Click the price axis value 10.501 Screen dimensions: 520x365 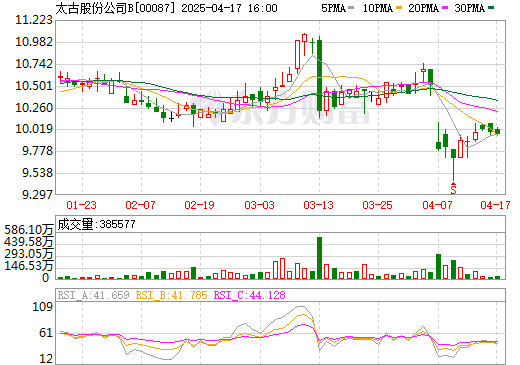coord(34,86)
